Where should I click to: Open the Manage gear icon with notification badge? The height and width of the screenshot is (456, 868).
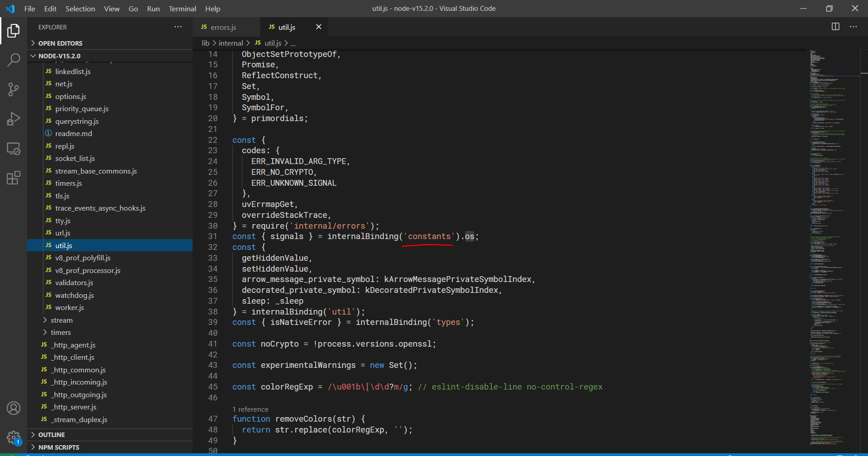point(14,437)
